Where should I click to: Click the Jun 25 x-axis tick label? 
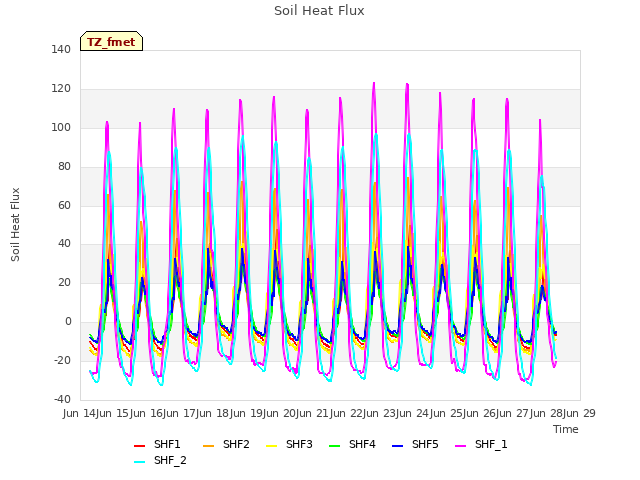point(447,413)
